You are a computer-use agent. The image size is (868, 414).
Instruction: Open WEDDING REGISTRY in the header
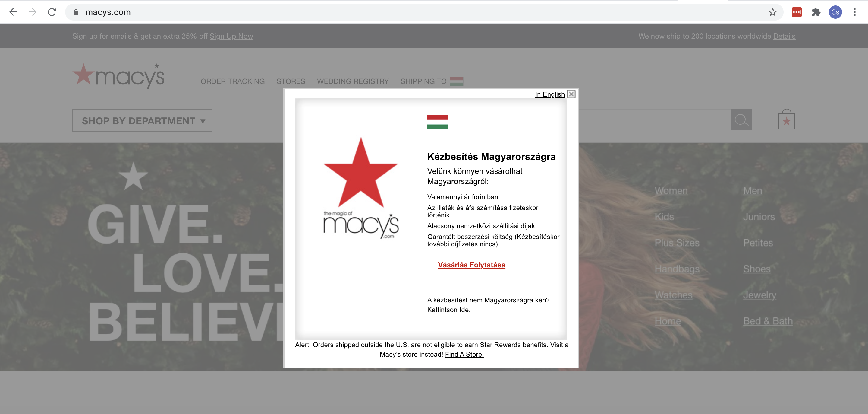[353, 81]
